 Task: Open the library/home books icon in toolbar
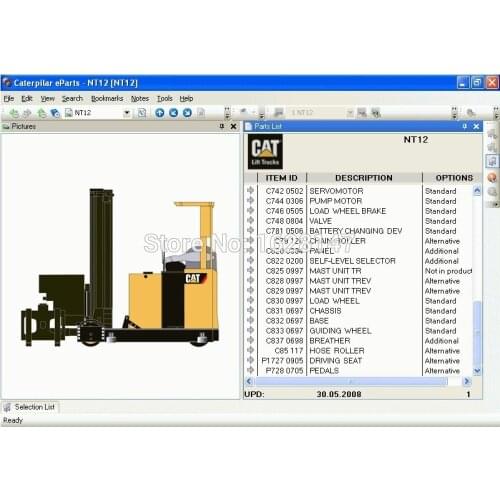55,113
